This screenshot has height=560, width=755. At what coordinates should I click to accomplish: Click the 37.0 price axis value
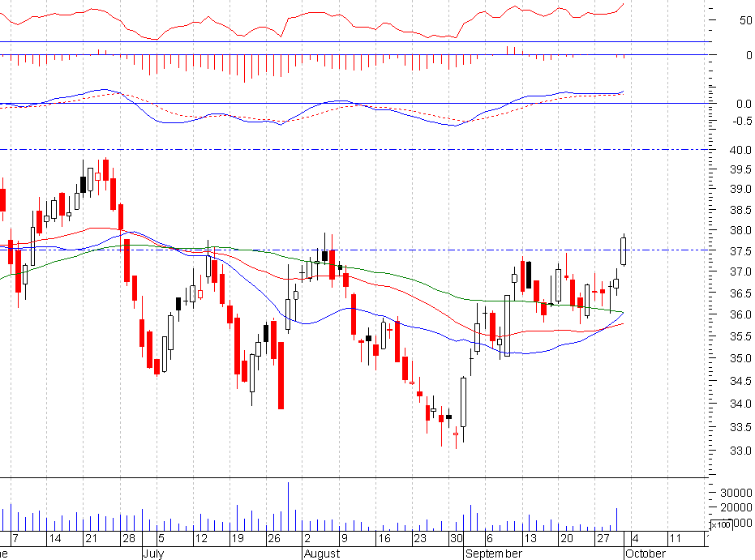point(740,271)
